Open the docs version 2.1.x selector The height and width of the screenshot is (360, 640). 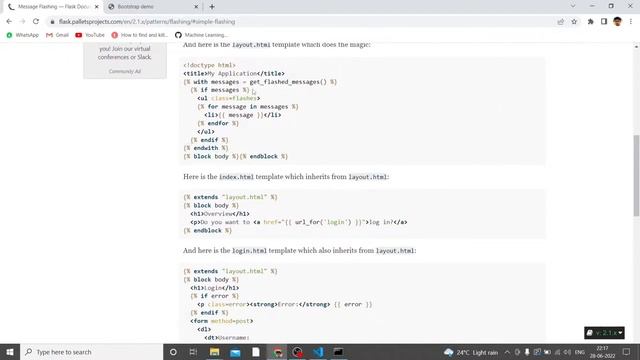click(x=604, y=333)
